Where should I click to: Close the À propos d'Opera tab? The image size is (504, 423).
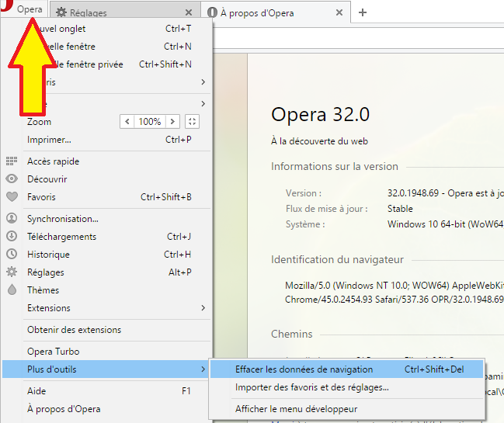339,12
